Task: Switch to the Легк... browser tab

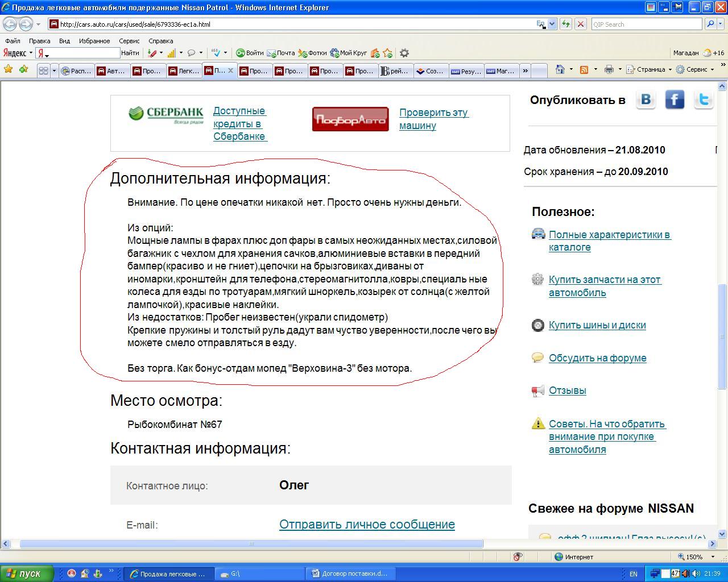Action: [x=184, y=71]
